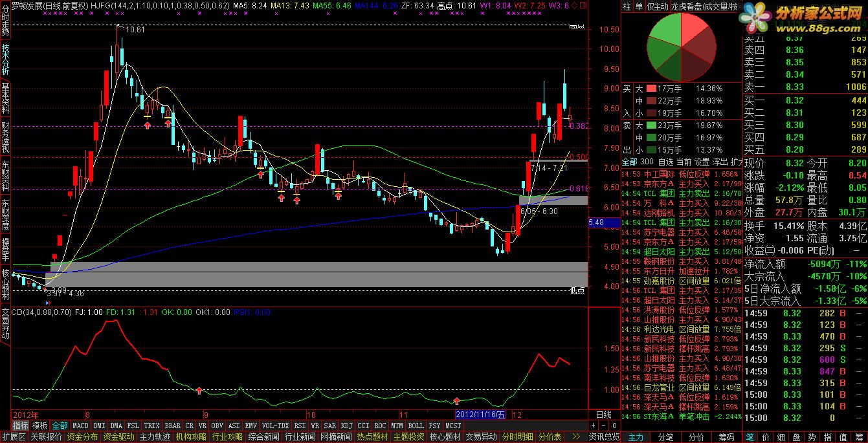Select the SAR indicator
The width and height of the screenshot is (868, 443).
pos(329,426)
